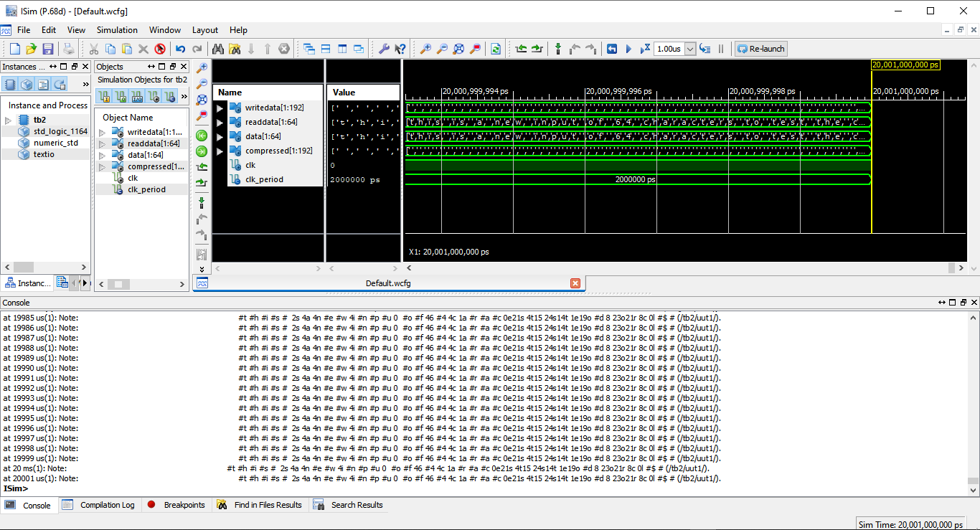
Task: Click the Zoom to Full View toolbar icon
Action: pyautogui.click(x=458, y=49)
